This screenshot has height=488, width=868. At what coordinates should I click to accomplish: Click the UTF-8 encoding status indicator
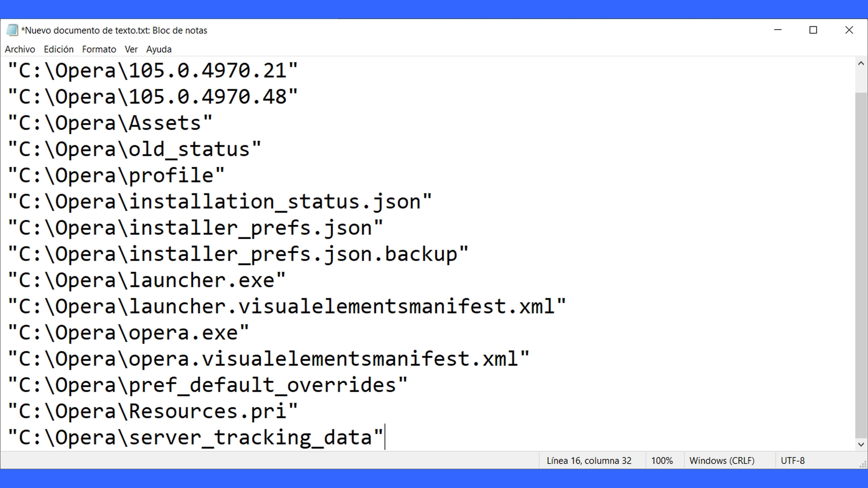click(793, 460)
